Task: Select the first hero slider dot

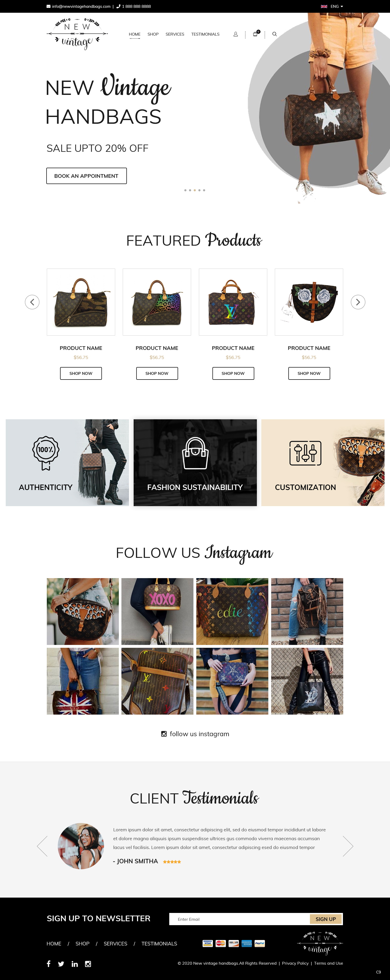Action: pyautogui.click(x=185, y=190)
